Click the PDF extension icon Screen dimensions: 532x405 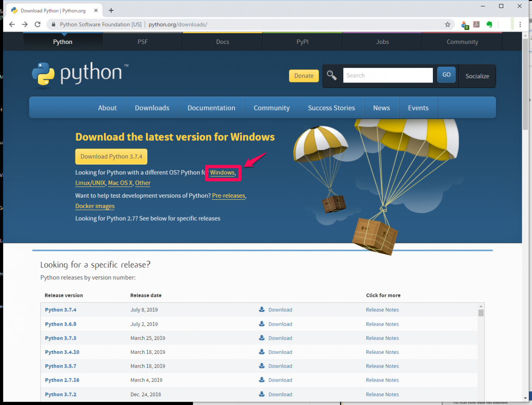476,25
